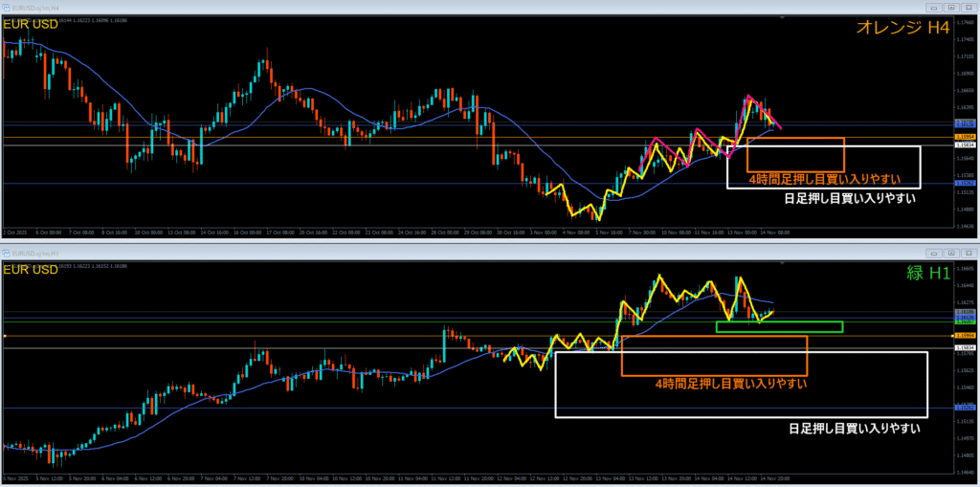Click white '日足押し目買い入りやすい' text on H1 chart
Image resolution: width=980 pixels, height=487 pixels.
(x=855, y=429)
